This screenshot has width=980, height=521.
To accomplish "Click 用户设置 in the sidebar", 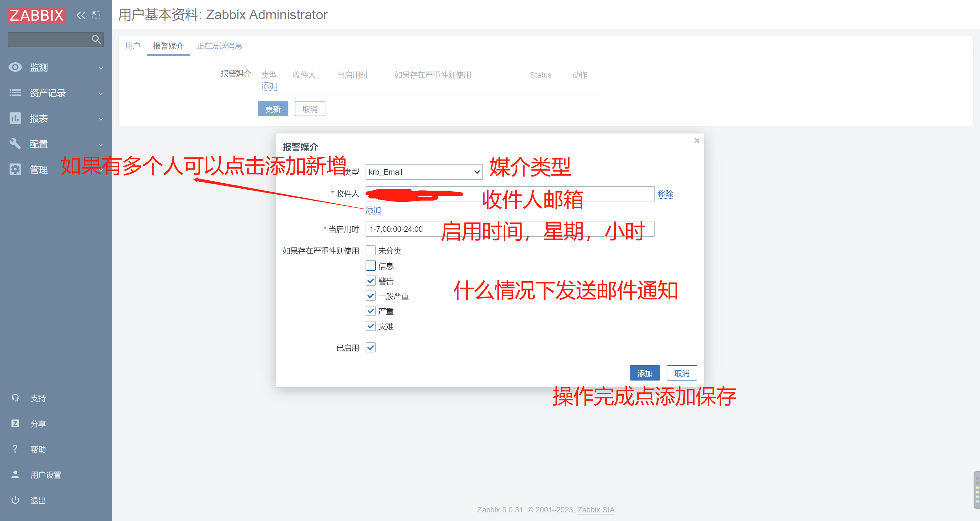I will point(46,475).
